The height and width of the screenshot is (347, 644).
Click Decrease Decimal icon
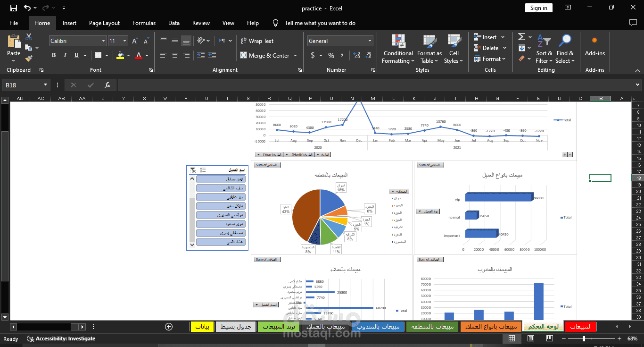click(368, 55)
